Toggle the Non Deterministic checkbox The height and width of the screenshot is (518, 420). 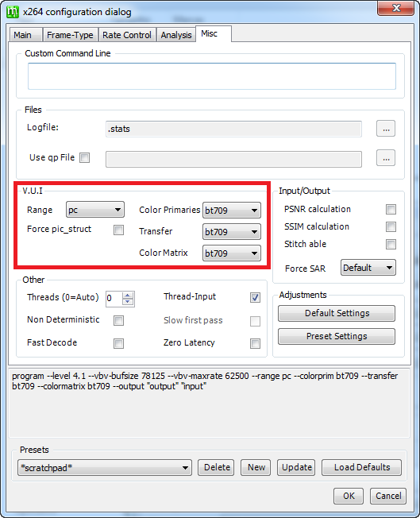tap(118, 320)
